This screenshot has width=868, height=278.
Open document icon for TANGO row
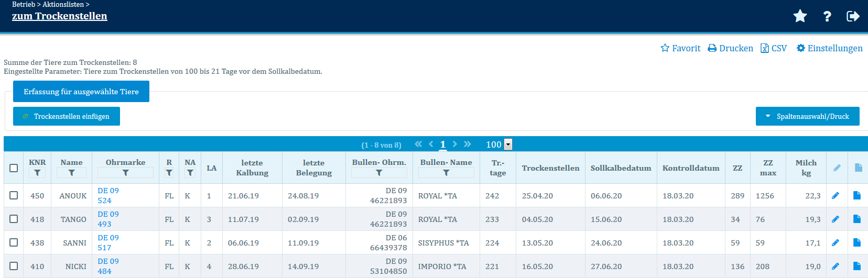point(857,219)
